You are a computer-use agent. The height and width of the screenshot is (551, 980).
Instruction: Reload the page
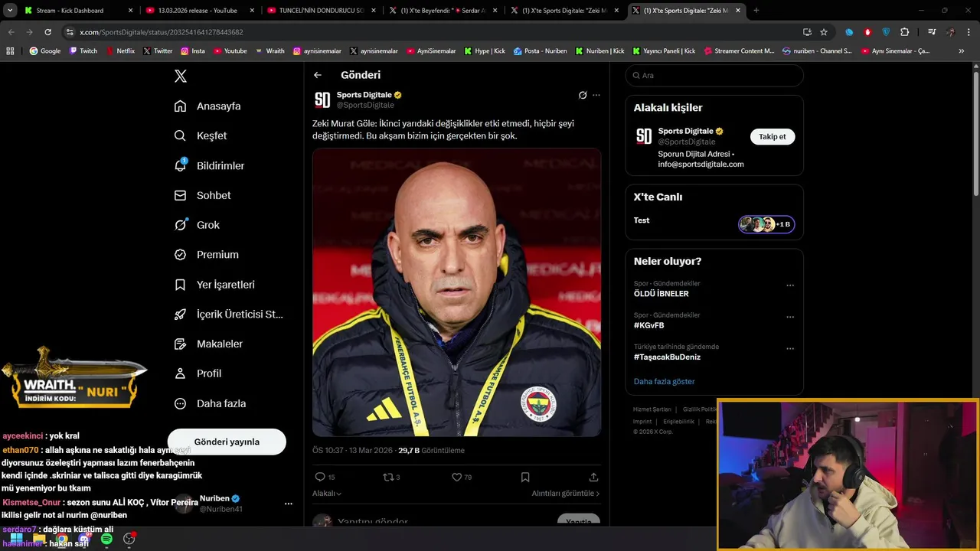[x=47, y=32]
